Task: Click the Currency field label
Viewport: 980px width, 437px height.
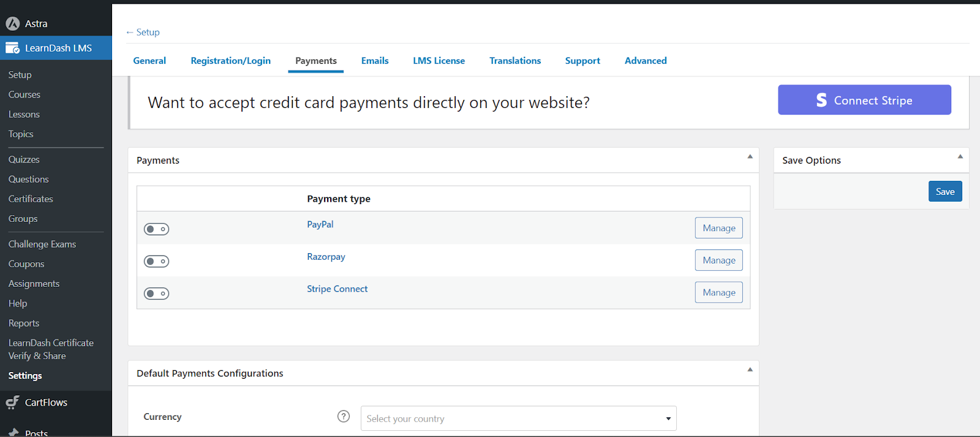Action: (x=162, y=417)
